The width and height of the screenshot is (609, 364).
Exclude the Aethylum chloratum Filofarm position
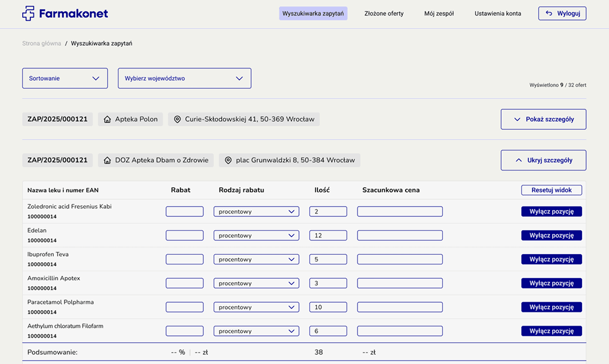(551, 331)
